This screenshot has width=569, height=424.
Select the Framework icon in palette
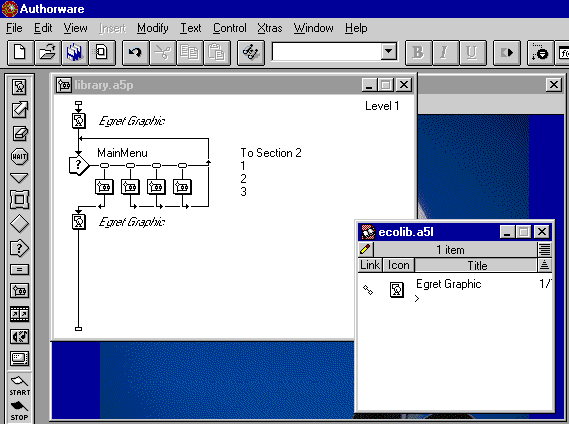19,200
